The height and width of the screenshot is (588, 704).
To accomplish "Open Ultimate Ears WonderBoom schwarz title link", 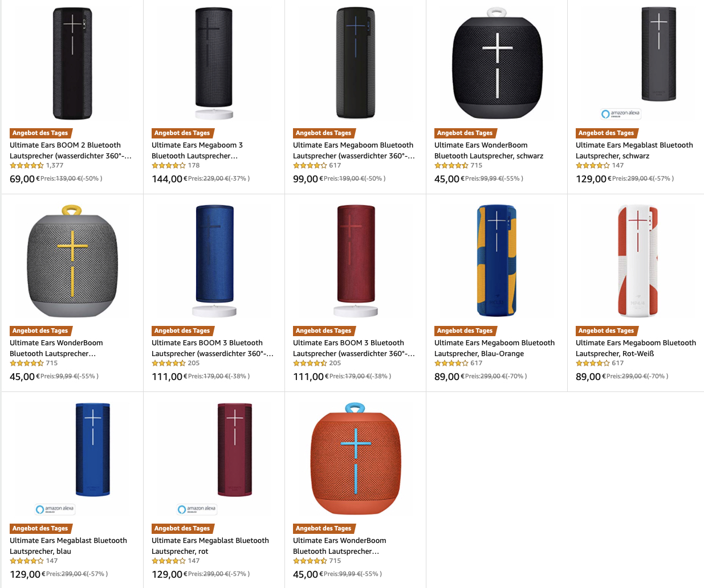I will pos(489,150).
